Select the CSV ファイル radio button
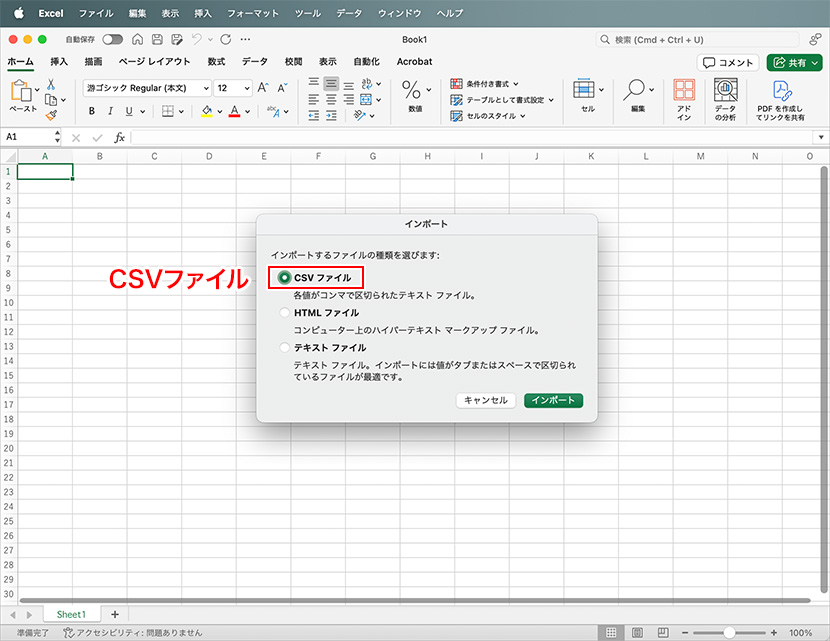The image size is (830, 641). click(285, 277)
